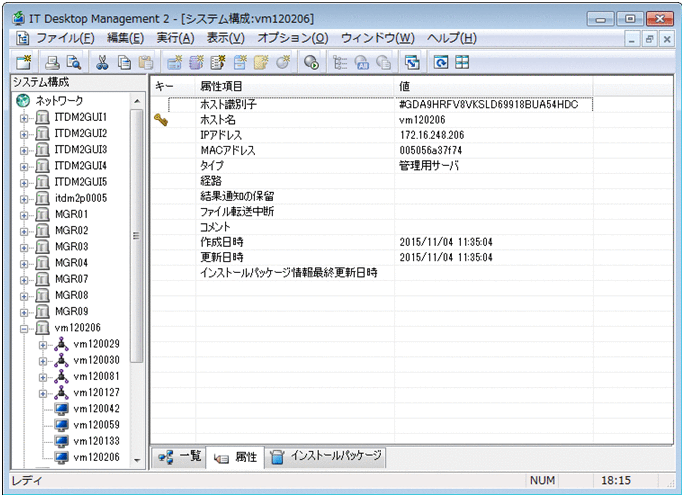Click the IP address value 172.16.248.206

pyautogui.click(x=432, y=135)
